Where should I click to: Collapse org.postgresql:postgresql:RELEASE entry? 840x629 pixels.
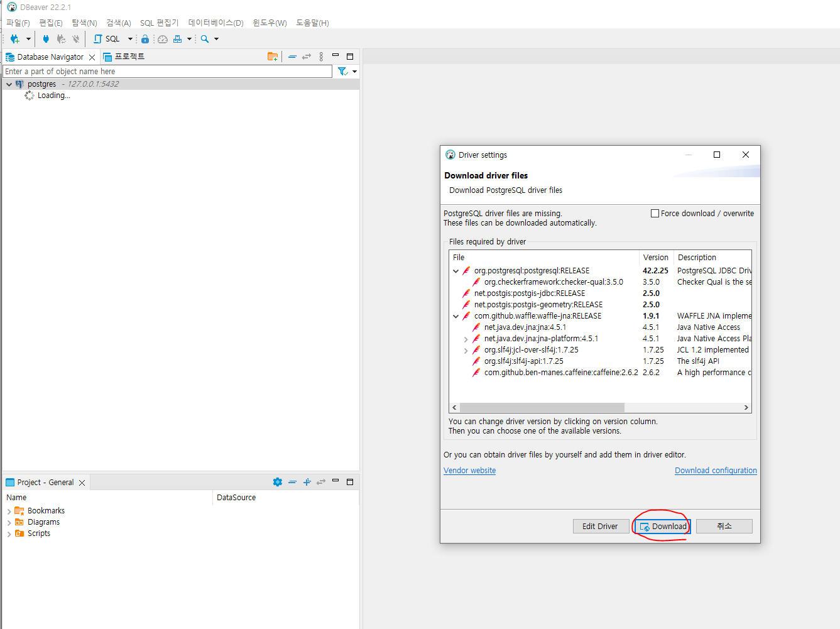tap(456, 271)
